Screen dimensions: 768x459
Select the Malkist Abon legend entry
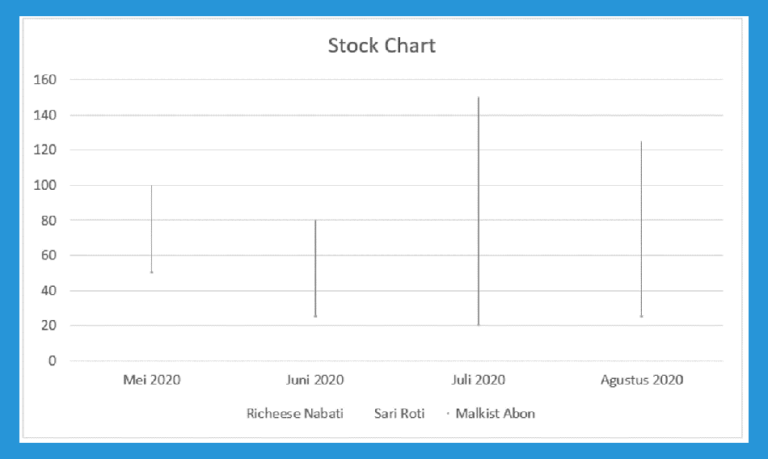point(491,413)
